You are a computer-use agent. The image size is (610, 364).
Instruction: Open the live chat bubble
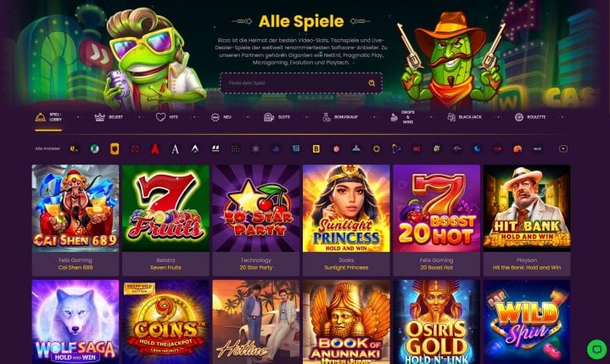coord(596,349)
